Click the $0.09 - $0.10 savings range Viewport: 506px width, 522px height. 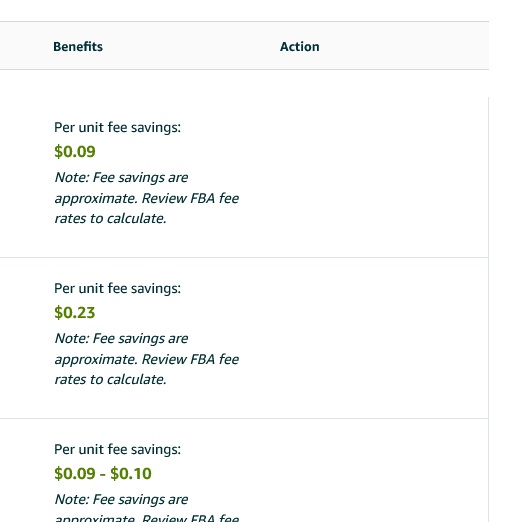pyautogui.click(x=103, y=474)
